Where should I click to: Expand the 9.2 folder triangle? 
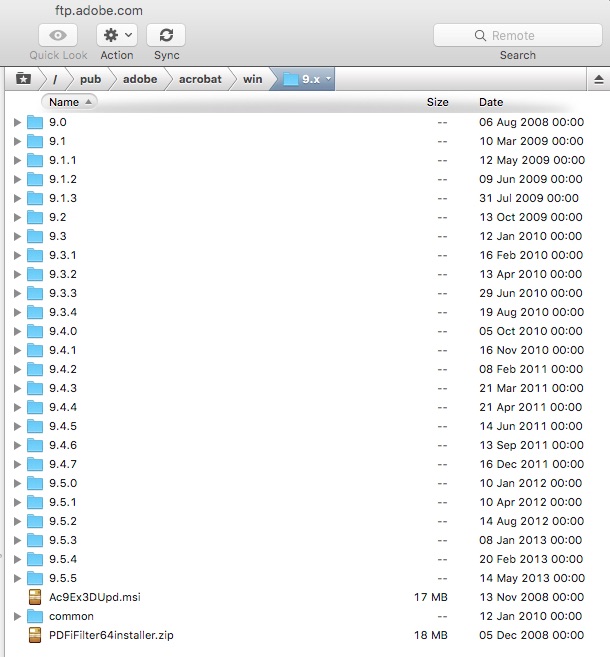click(x=17, y=217)
